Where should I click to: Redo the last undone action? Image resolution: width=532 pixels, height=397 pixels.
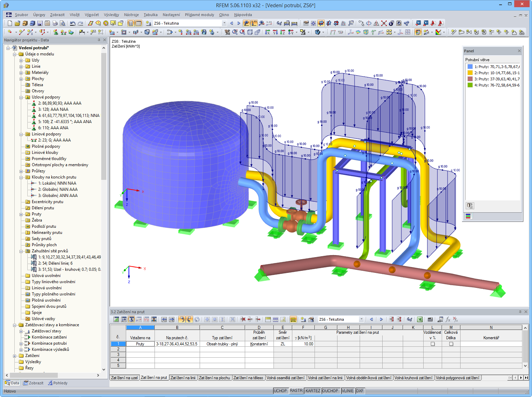[x=80, y=23]
